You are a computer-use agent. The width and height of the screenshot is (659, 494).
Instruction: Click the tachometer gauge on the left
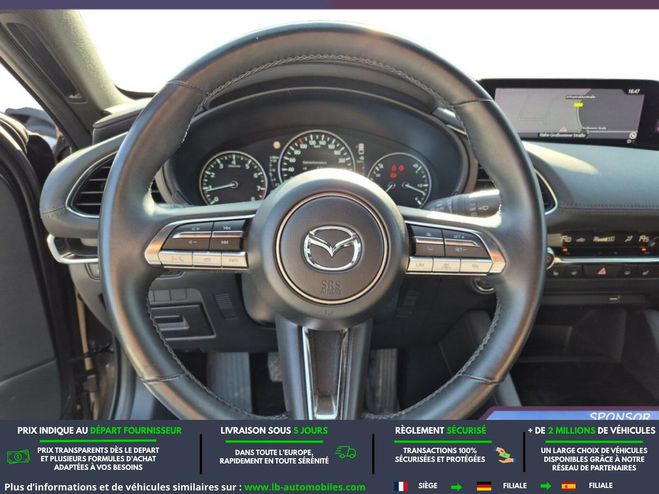(233, 178)
